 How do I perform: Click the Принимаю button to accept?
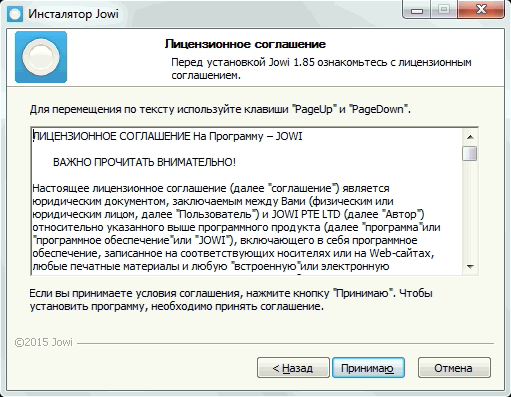point(368,368)
